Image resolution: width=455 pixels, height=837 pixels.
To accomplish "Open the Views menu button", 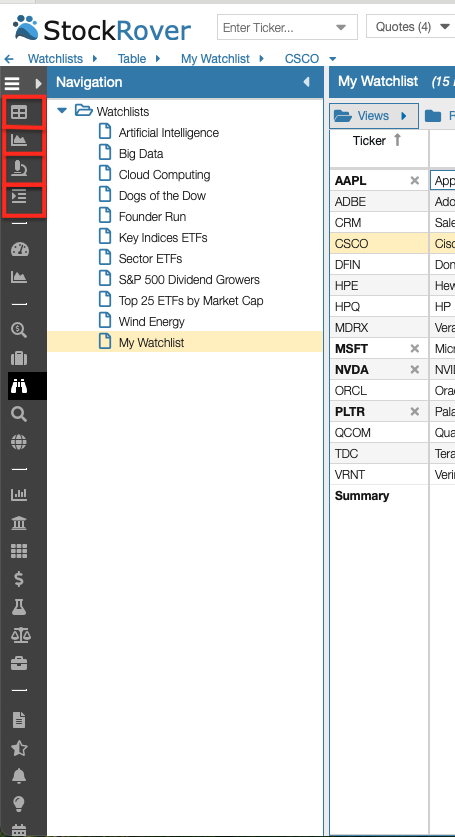I will tap(374, 116).
